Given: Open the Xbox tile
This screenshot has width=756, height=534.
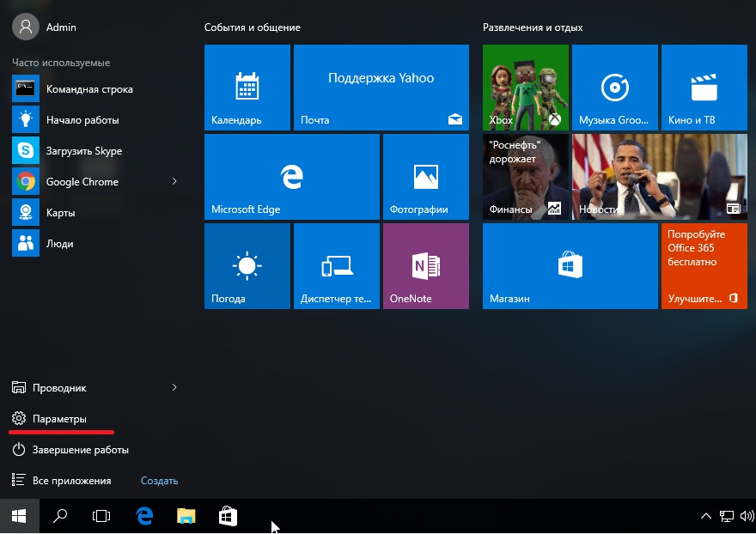Looking at the screenshot, I should click(x=526, y=87).
